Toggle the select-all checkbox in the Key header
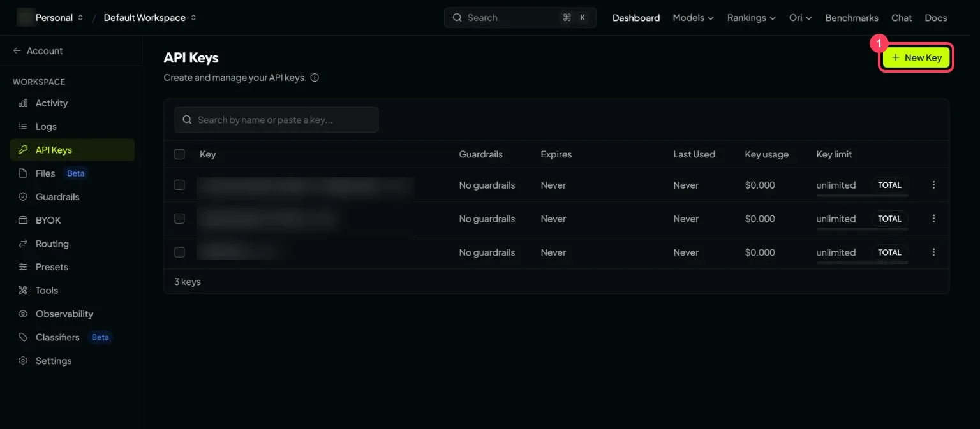Viewport: 980px width, 429px height. tap(179, 154)
